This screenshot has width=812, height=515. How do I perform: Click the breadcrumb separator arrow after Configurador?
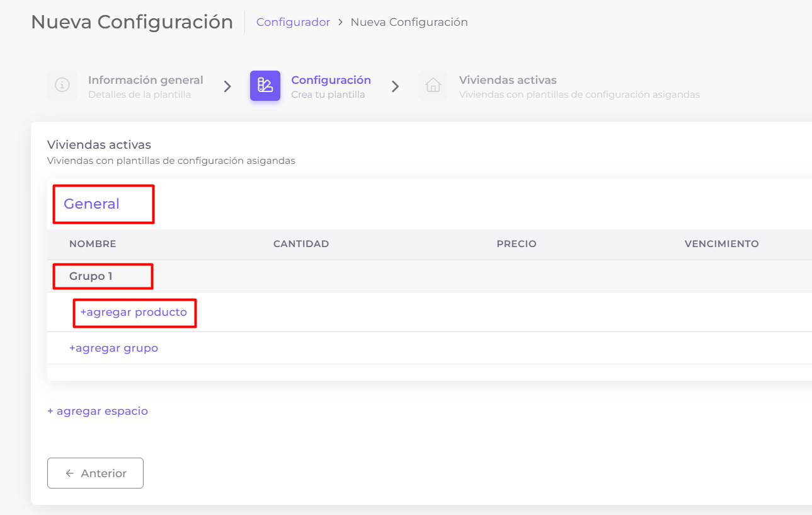click(x=340, y=22)
